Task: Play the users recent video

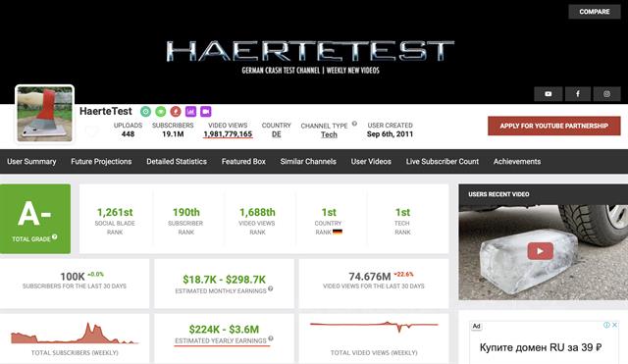Action: (x=541, y=251)
